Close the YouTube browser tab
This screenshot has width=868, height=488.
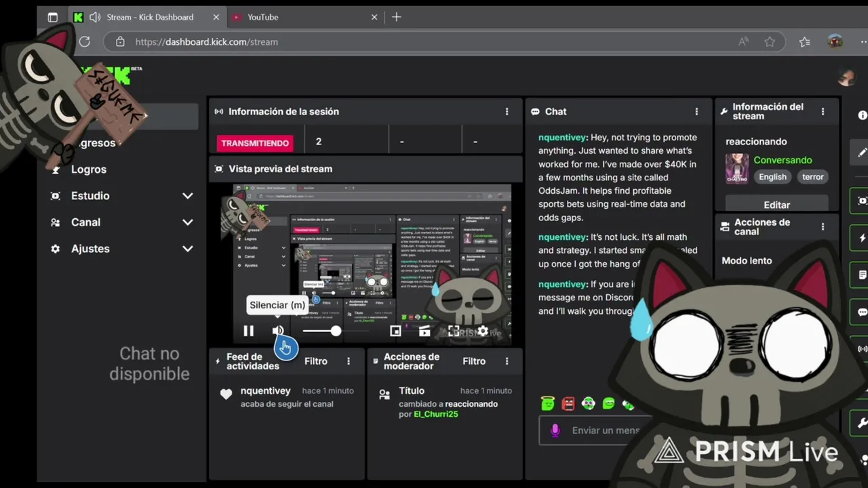coord(374,17)
